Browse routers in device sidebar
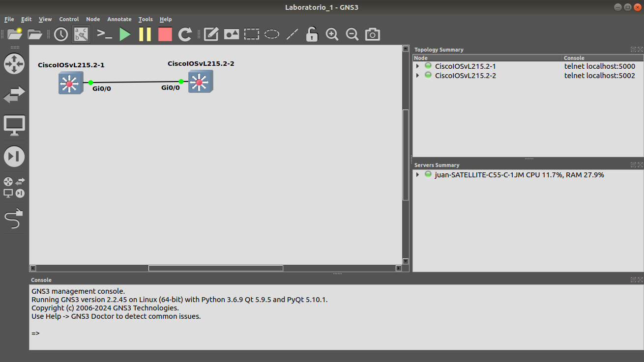 click(14, 63)
